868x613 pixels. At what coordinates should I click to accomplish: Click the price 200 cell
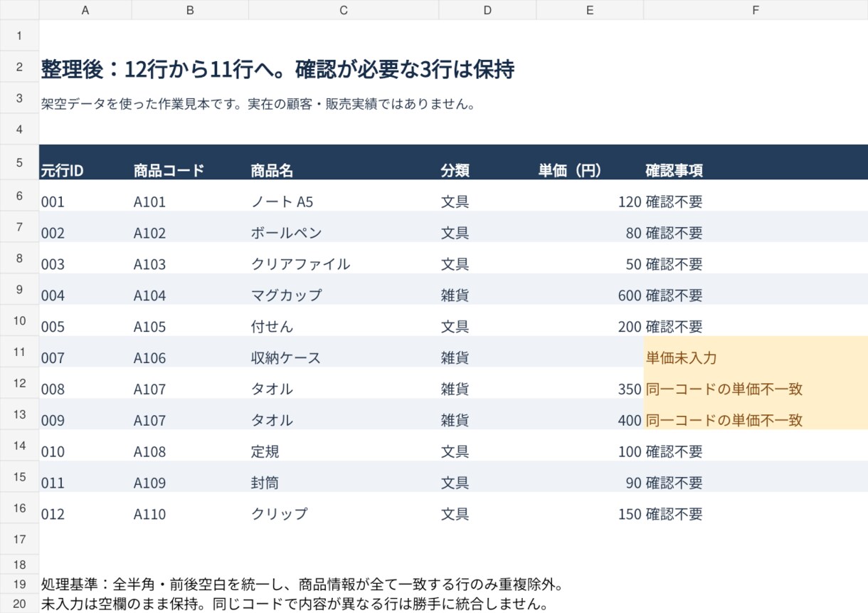click(590, 321)
